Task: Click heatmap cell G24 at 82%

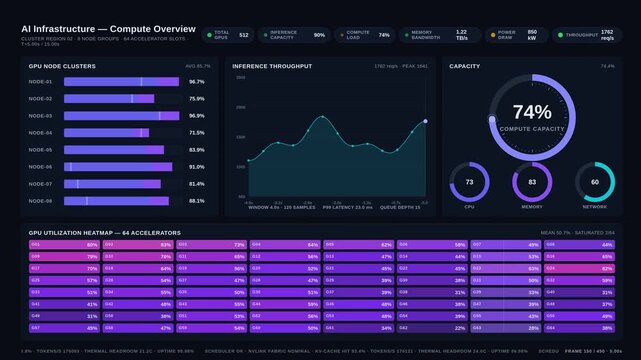Action: pos(579,268)
